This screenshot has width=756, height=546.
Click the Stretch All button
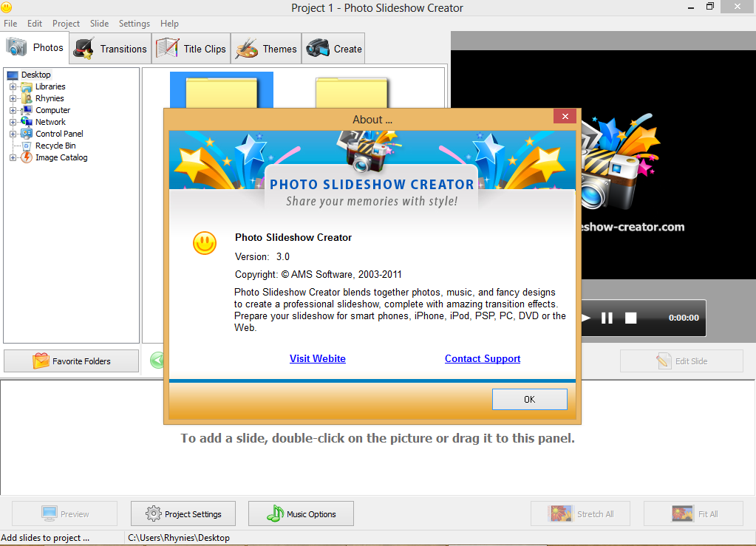click(580, 513)
